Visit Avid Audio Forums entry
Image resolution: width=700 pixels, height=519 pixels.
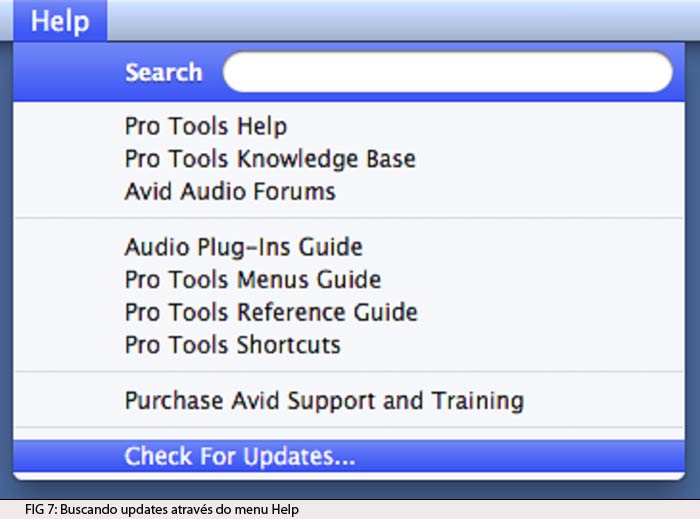pyautogui.click(x=349, y=191)
